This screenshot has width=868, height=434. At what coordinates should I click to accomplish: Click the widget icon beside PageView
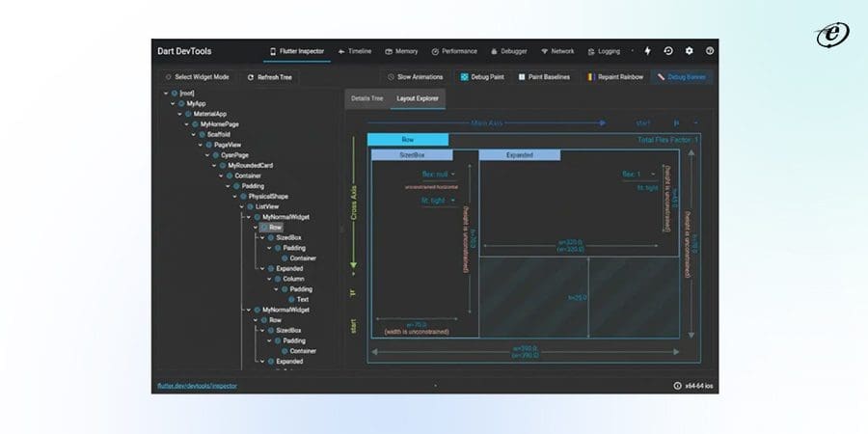pos(209,145)
